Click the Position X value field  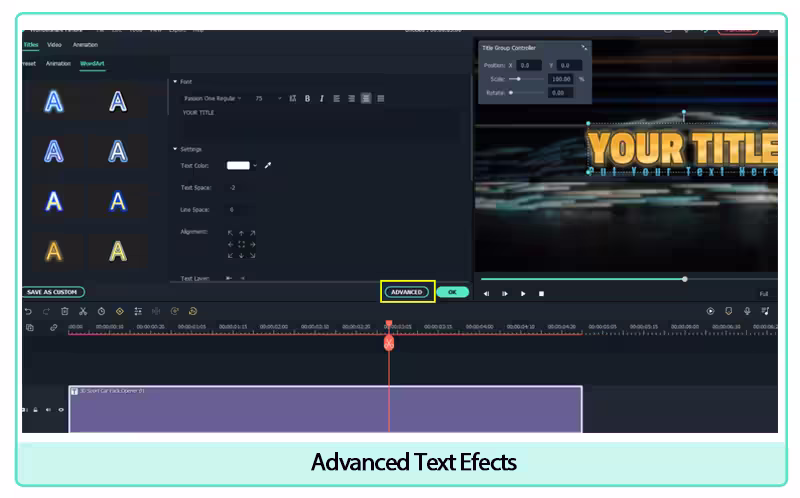(529, 65)
